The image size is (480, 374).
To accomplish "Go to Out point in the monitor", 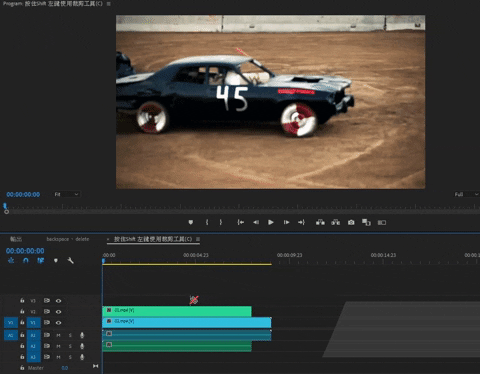I will 301,222.
